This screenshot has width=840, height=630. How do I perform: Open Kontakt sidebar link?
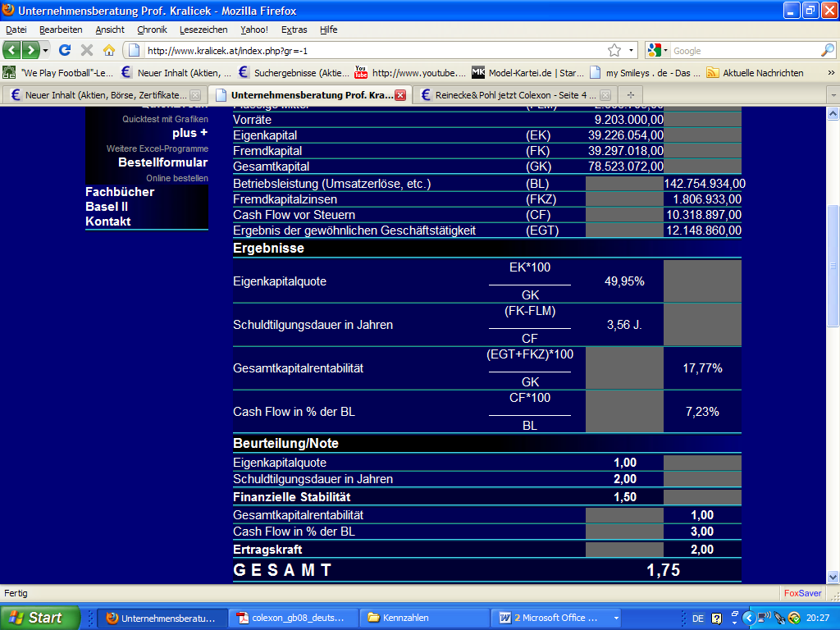pos(107,221)
